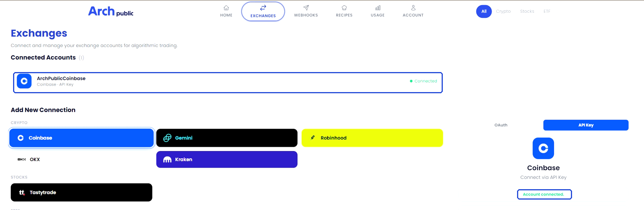Click the Arch public logo
This screenshot has width=644, height=210.
coord(111,11)
